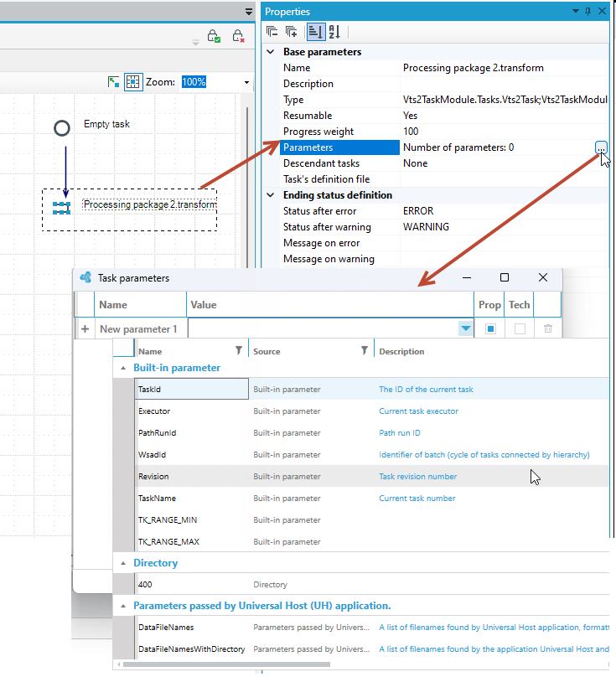616x677 pixels.
Task: Click the Name property value field
Action: point(504,68)
